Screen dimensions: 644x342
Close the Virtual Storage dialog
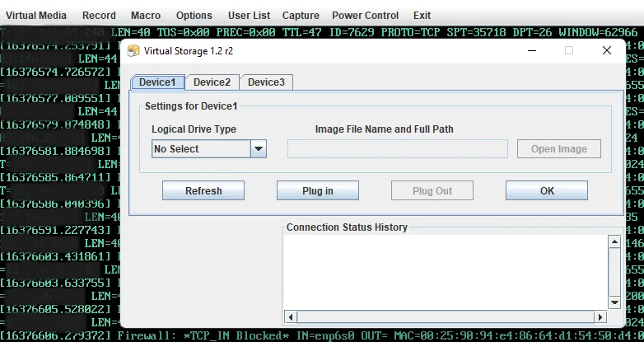tap(607, 50)
